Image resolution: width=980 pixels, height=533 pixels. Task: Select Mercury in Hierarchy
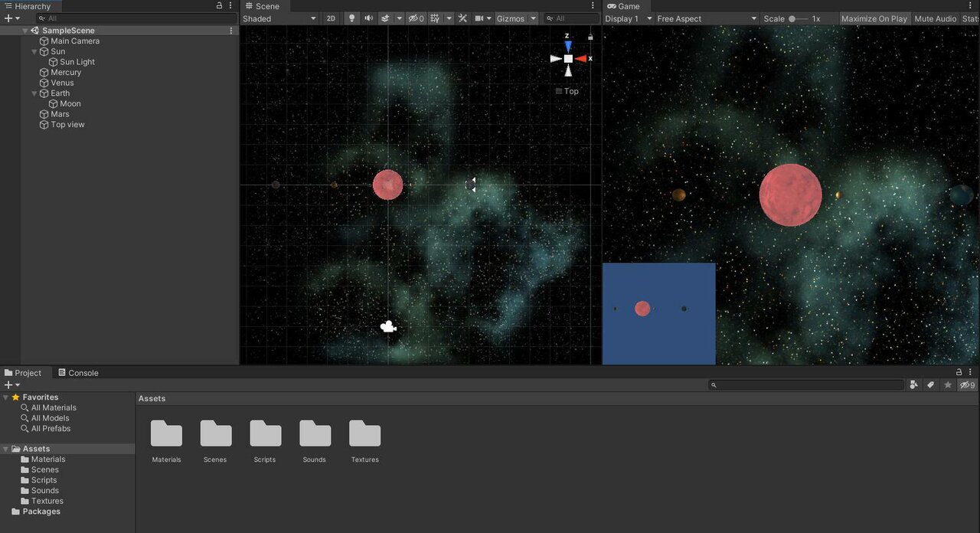point(66,73)
